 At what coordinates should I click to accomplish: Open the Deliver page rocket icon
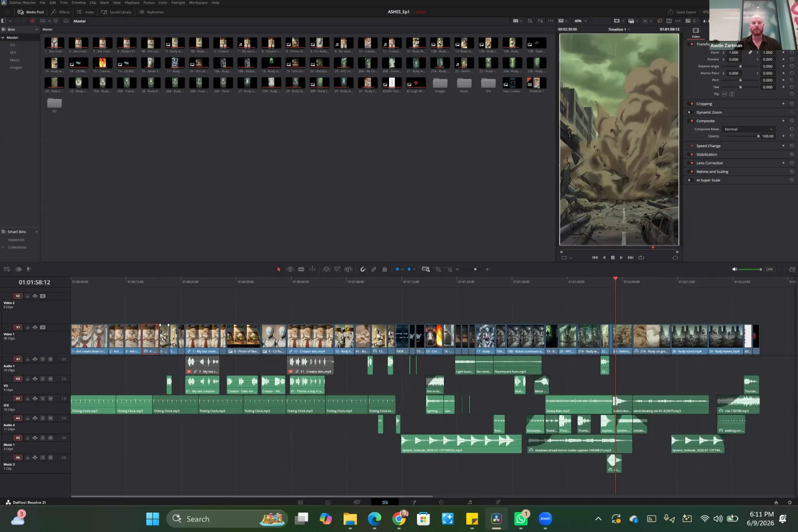pyautogui.click(x=498, y=502)
